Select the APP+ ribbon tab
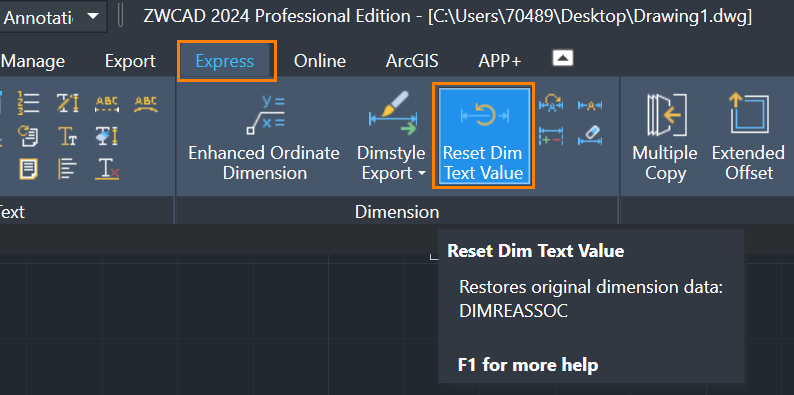Image resolution: width=794 pixels, height=395 pixels. point(499,61)
